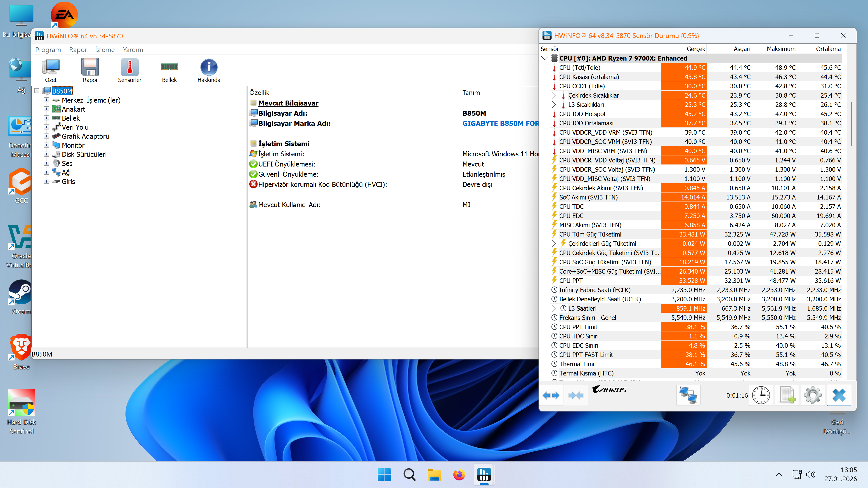The height and width of the screenshot is (488, 868).
Task: Select the Monitör tree item
Action: (x=73, y=145)
